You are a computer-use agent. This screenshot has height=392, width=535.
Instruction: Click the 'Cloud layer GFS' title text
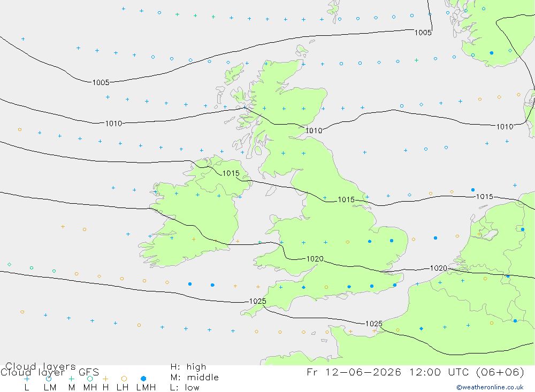[x=50, y=372]
